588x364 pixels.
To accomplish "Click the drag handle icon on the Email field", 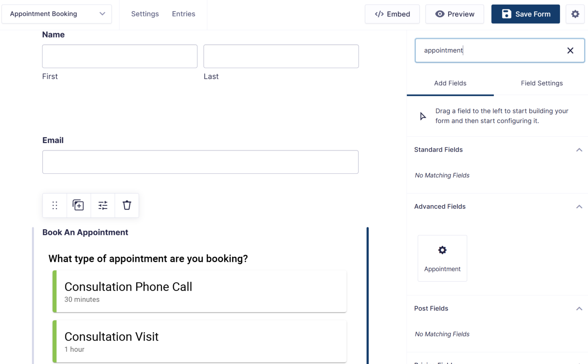I will tap(54, 205).
